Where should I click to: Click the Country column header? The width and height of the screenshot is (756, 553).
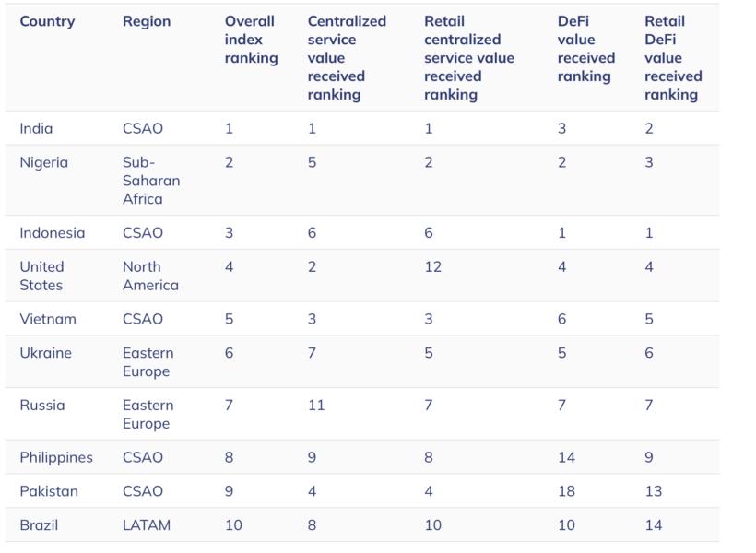point(47,21)
